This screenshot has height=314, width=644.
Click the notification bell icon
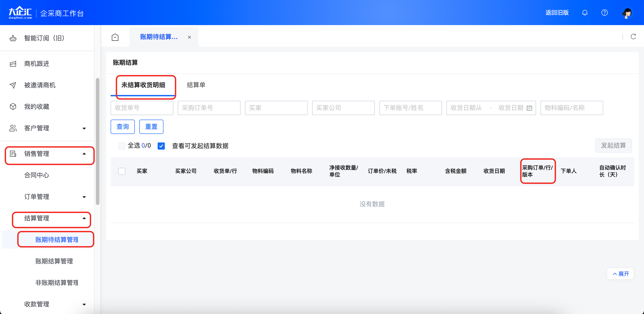pos(584,13)
